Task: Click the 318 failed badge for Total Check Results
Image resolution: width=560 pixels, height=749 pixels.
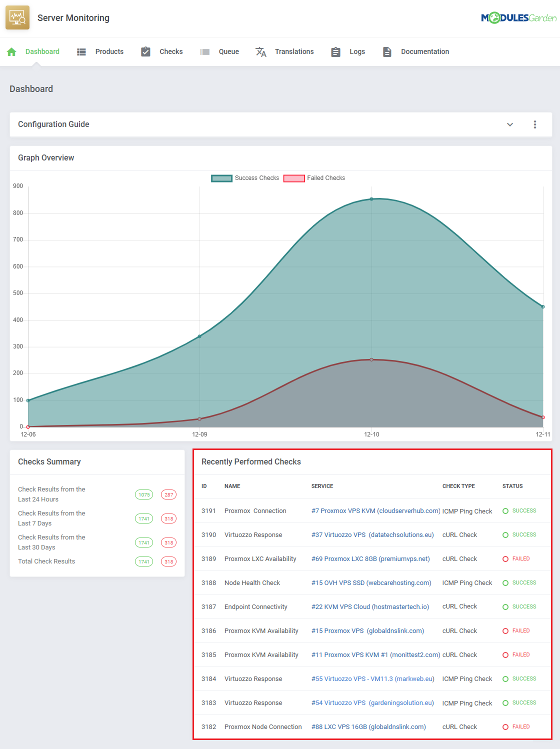Action: (169, 561)
